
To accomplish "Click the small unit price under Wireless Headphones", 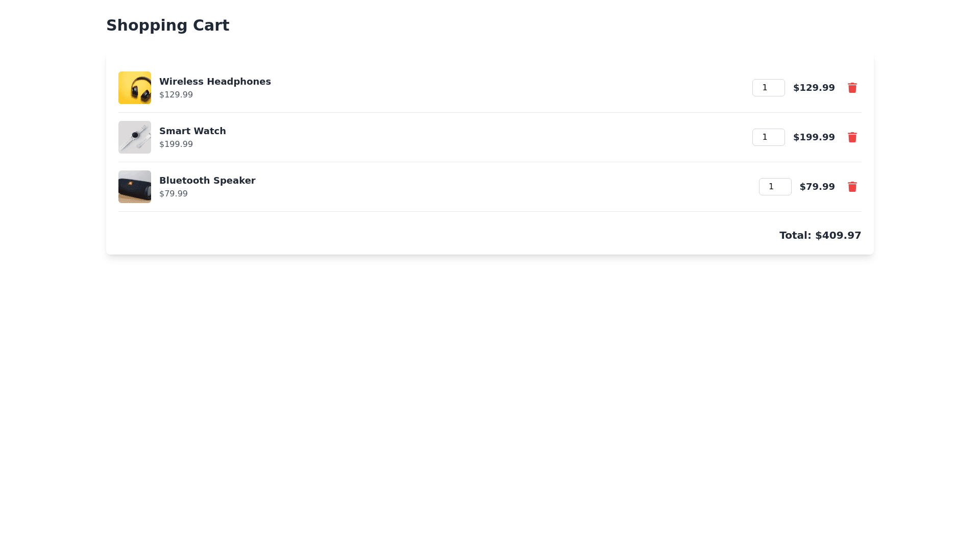I will (176, 95).
